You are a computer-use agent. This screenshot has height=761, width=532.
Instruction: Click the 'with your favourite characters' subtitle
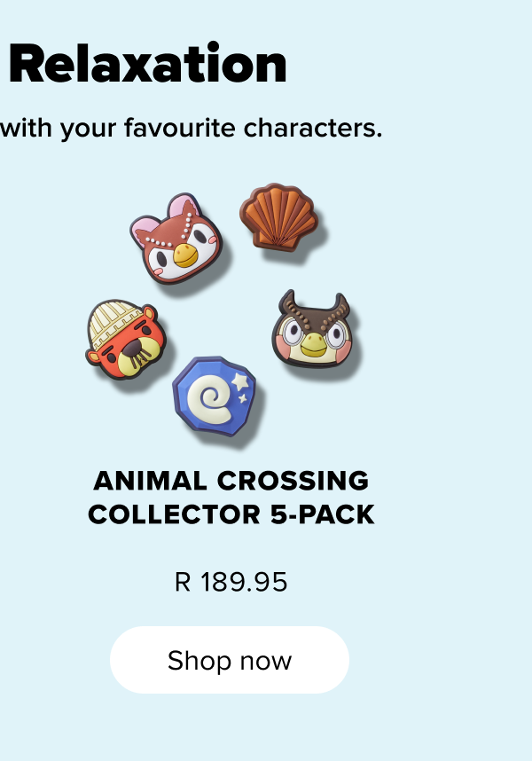(192, 129)
